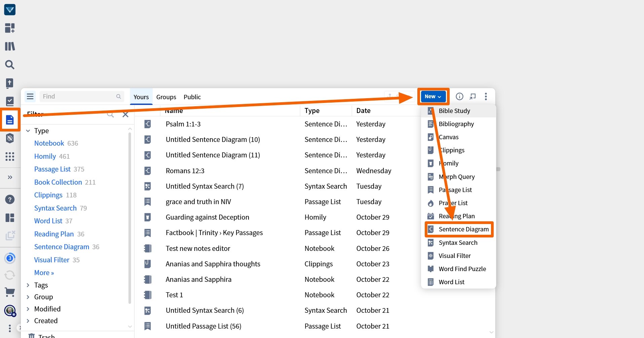Clear the filter with the X icon
Image resolution: width=644 pixels, height=338 pixels.
coord(125,114)
